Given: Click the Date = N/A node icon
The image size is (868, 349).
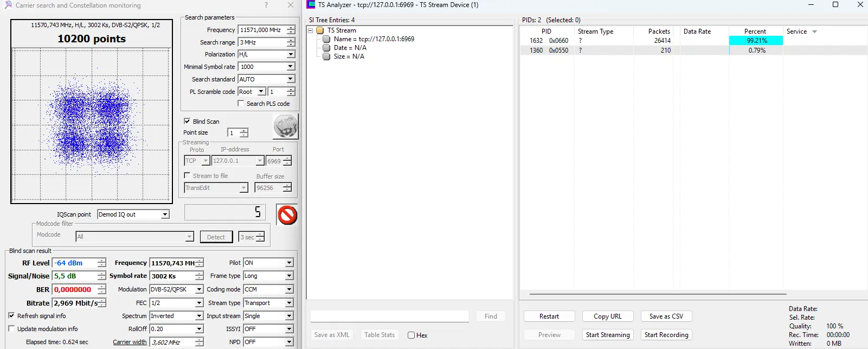Looking at the screenshot, I should click(x=326, y=48).
